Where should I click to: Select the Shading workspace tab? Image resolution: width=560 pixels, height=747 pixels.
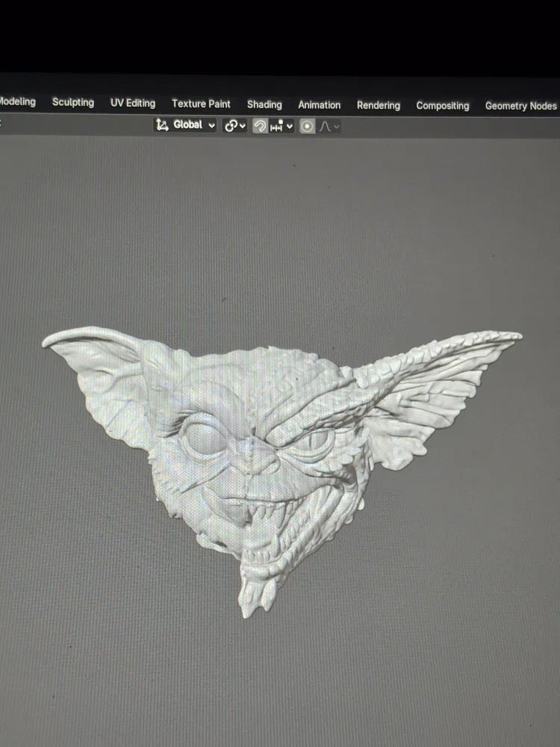[264, 105]
